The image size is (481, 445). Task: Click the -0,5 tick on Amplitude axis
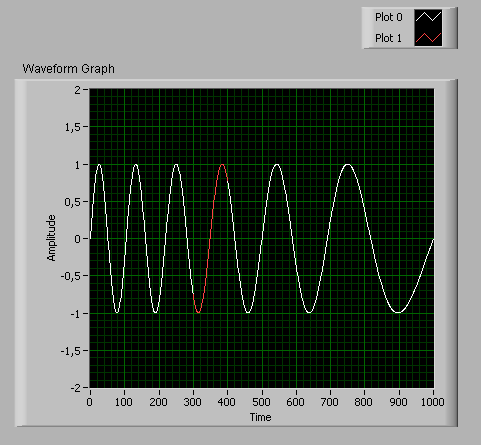click(71, 276)
